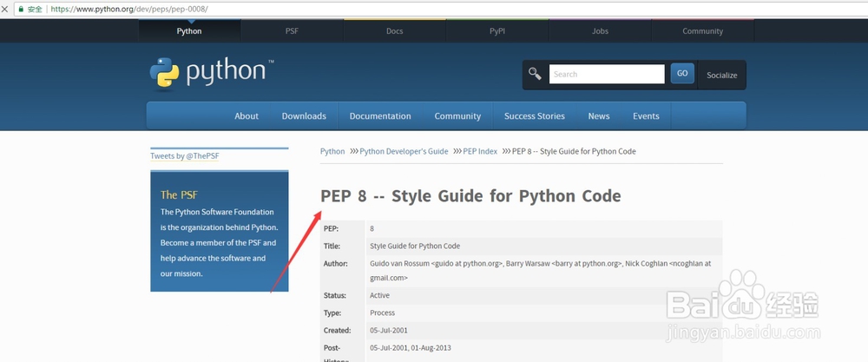
Task: Click the 'Status:' row label
Action: pos(335,295)
